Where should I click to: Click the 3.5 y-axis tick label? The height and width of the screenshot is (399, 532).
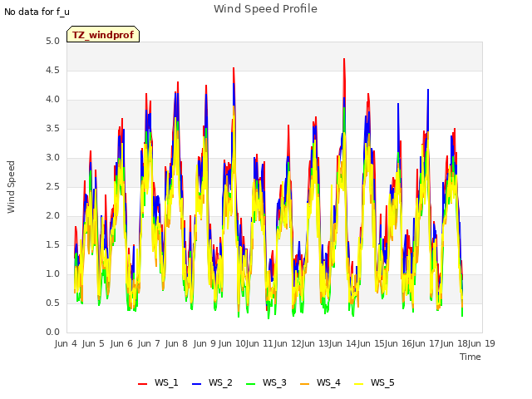pos(52,128)
